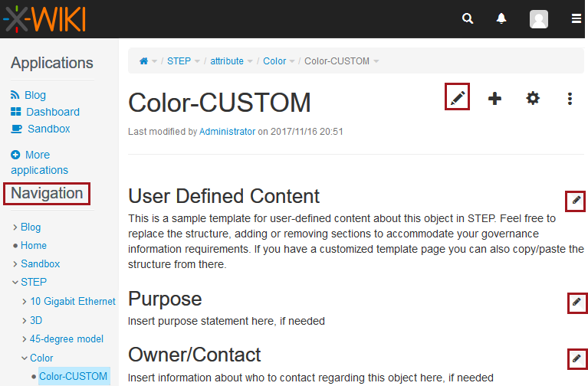
Task: Click the plus icon to create a page
Action: tap(495, 98)
